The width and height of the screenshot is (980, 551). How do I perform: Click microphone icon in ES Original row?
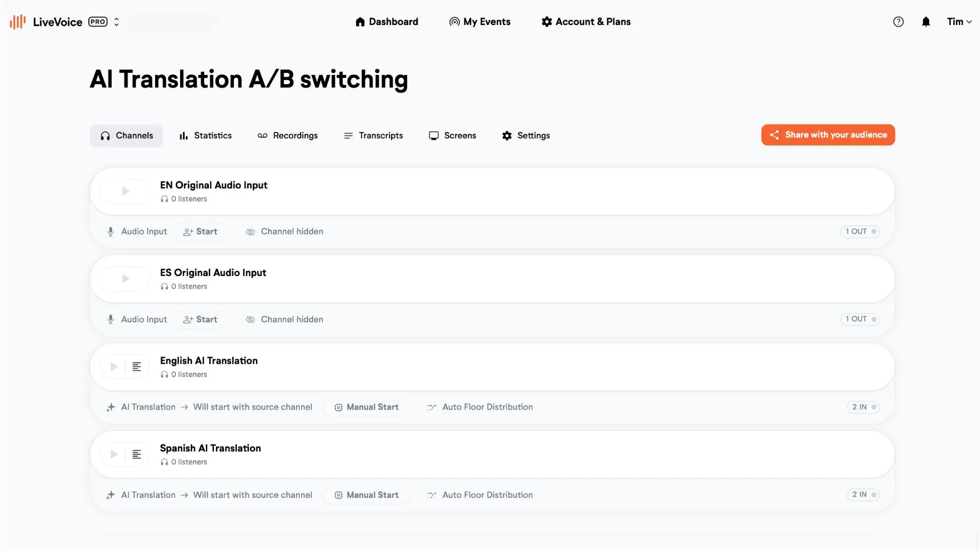tap(110, 319)
